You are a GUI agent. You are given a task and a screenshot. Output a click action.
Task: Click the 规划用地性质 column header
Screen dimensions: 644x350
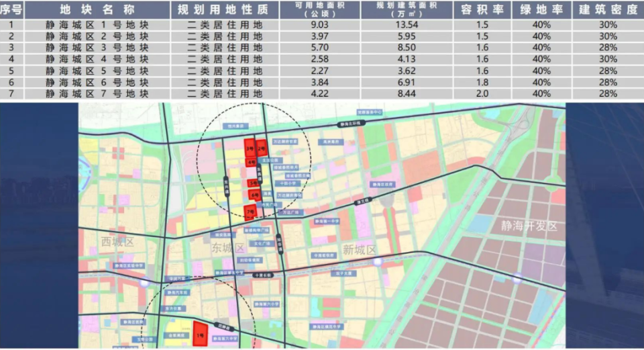225,9
